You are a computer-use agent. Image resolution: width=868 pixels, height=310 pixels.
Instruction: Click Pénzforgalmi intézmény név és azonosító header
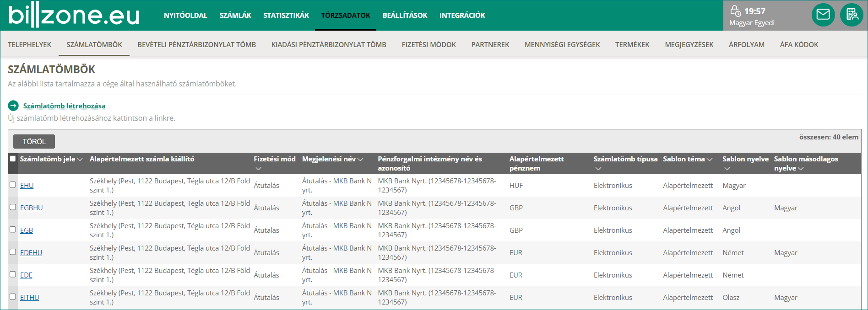click(430, 163)
